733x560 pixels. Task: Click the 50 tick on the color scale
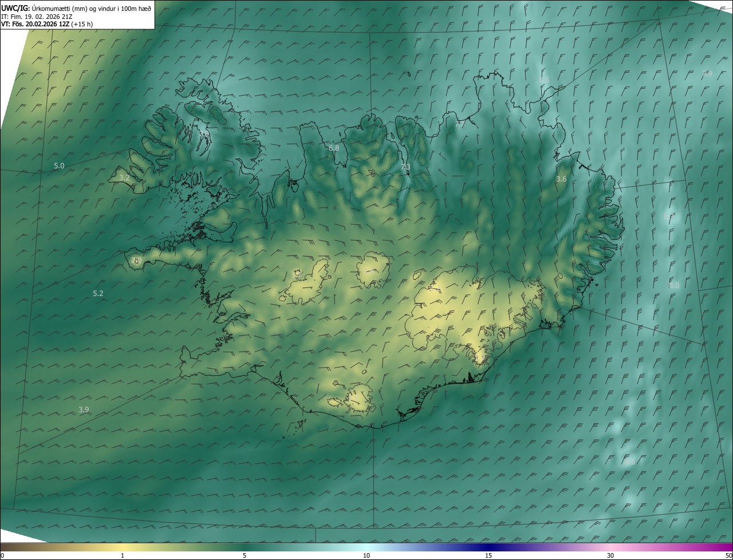728,556
